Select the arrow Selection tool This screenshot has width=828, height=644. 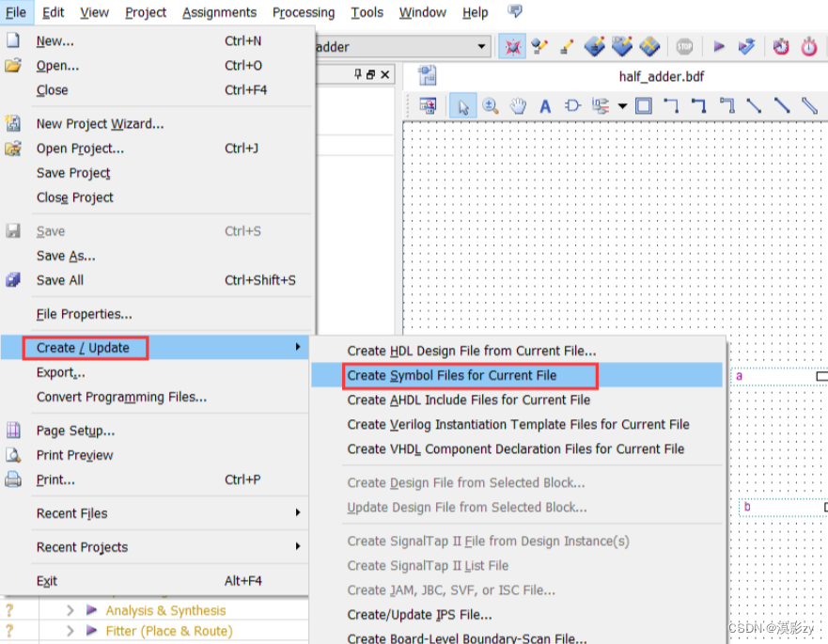click(463, 106)
